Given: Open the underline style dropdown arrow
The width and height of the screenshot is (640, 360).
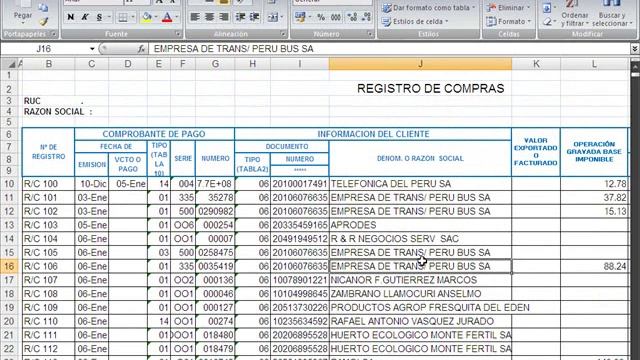Looking at the screenshot, I should (x=109, y=17).
